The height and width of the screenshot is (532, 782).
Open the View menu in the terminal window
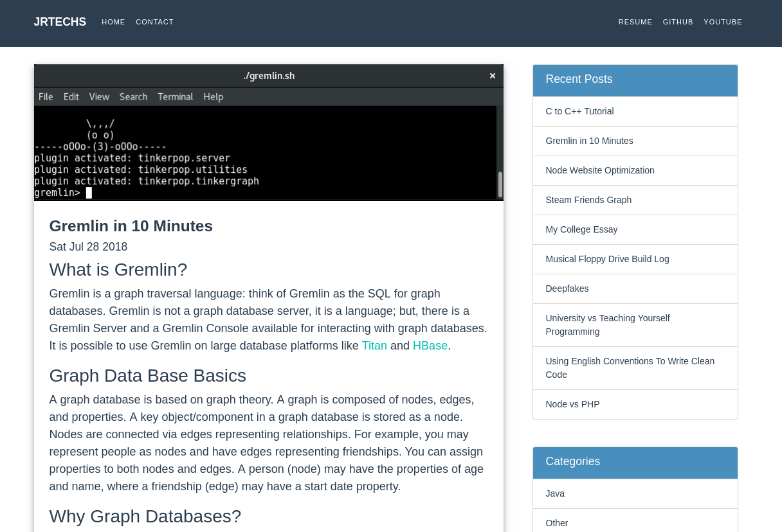point(99,96)
